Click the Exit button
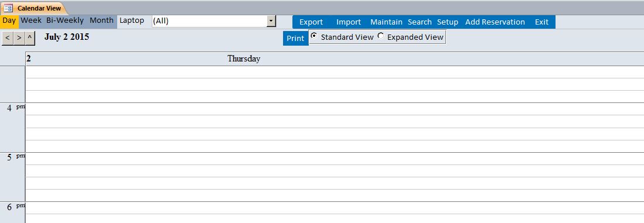The width and height of the screenshot is (644, 223). [x=541, y=22]
